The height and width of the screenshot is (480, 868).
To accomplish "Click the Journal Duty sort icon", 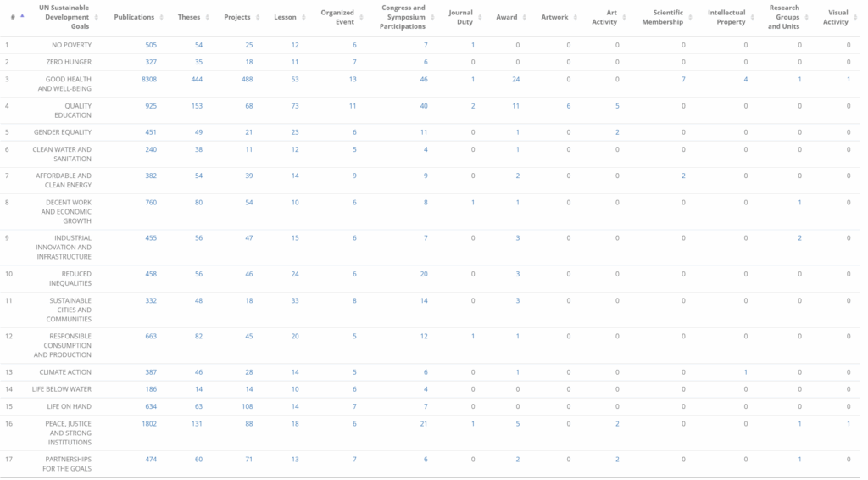I will 481,17.
